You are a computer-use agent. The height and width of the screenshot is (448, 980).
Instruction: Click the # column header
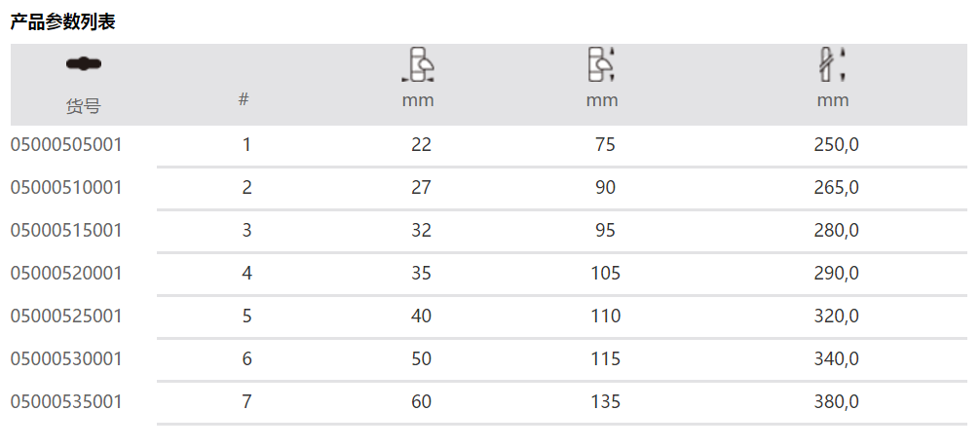point(244,99)
